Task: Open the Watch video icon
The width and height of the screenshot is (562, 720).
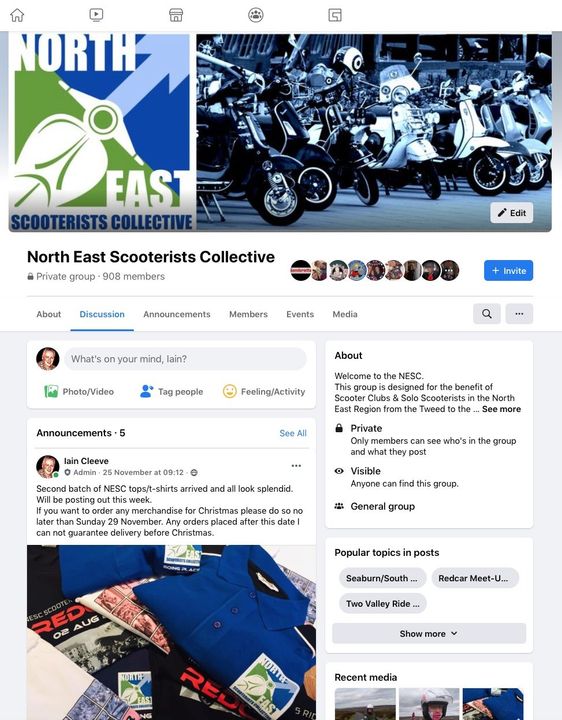Action: [x=96, y=15]
